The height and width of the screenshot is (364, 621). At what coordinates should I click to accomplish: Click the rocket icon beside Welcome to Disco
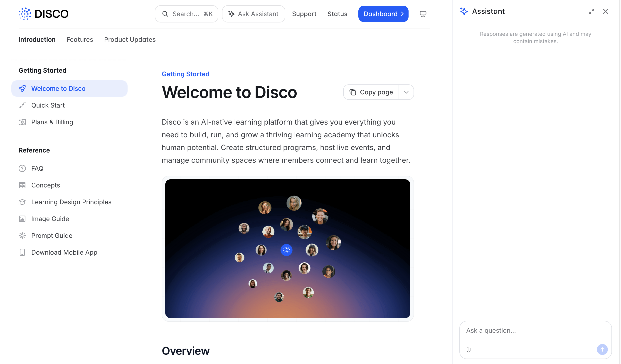coord(22,89)
